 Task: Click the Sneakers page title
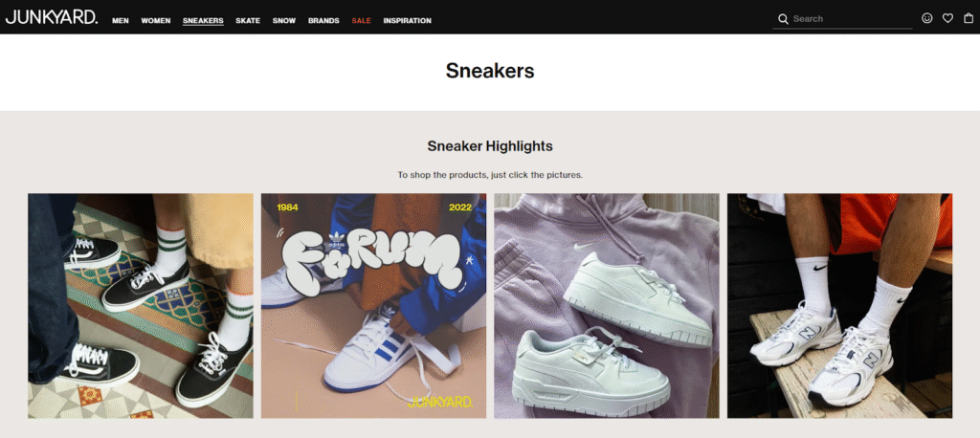pyautogui.click(x=490, y=71)
